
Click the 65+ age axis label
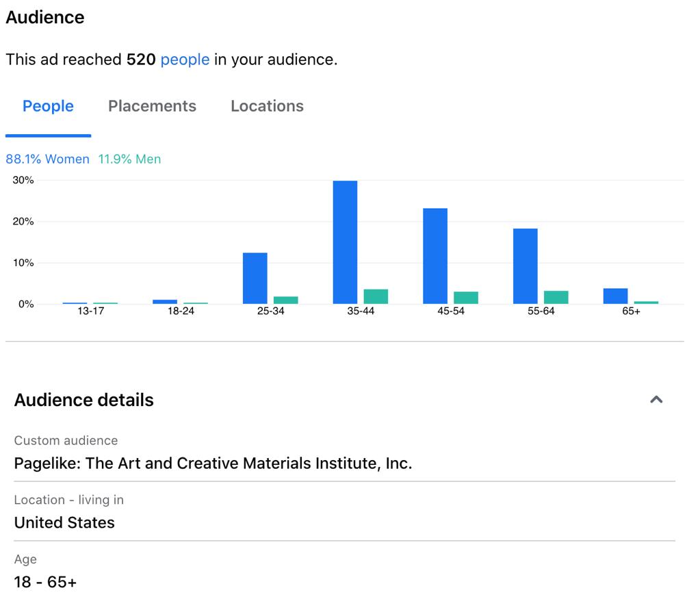point(632,311)
